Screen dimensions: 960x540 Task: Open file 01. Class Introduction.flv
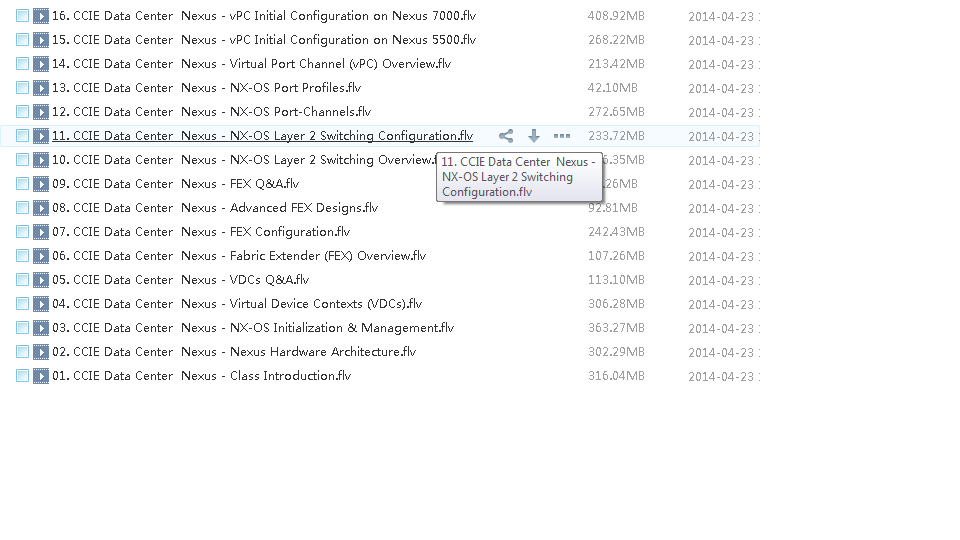(x=201, y=376)
